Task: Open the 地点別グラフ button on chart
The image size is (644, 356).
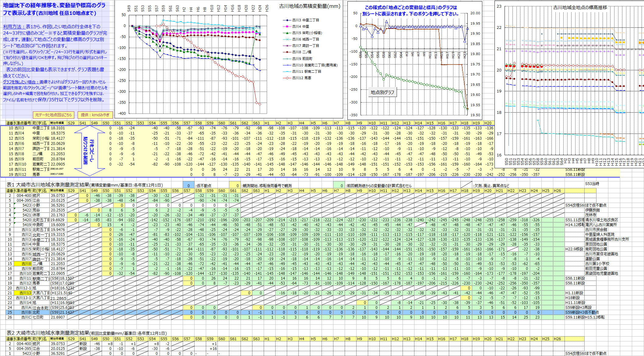Action: click(x=382, y=92)
